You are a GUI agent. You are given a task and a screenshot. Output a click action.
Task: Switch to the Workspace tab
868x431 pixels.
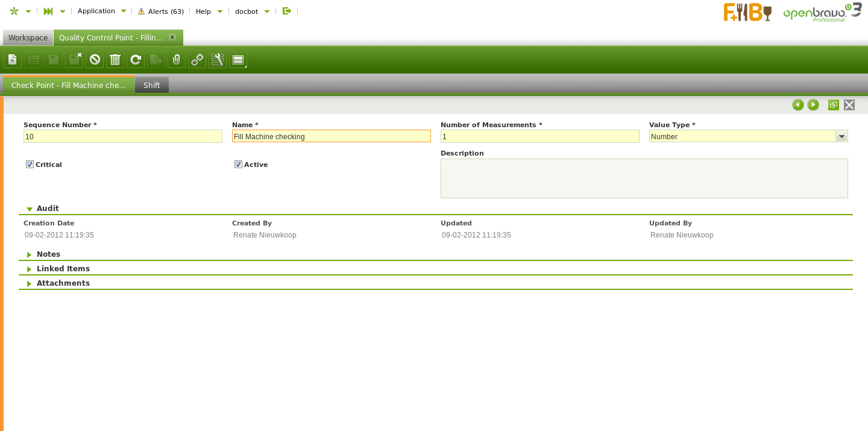[x=28, y=37]
